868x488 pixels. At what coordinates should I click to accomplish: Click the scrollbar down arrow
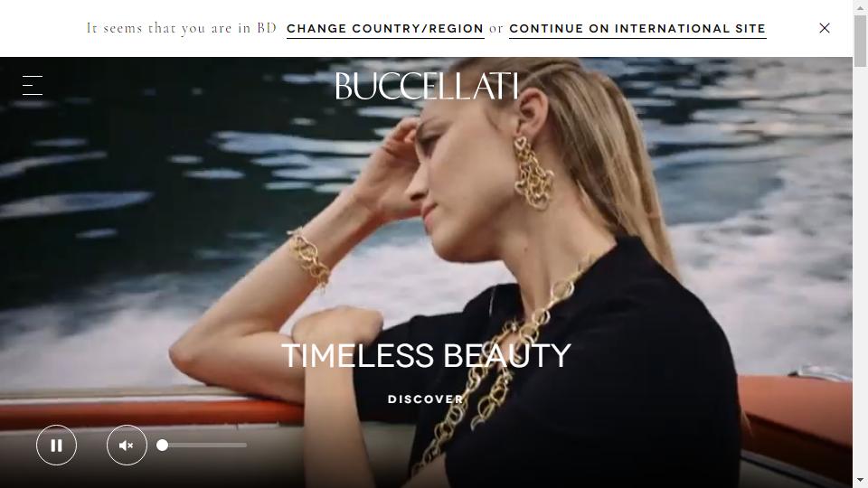coord(860,482)
